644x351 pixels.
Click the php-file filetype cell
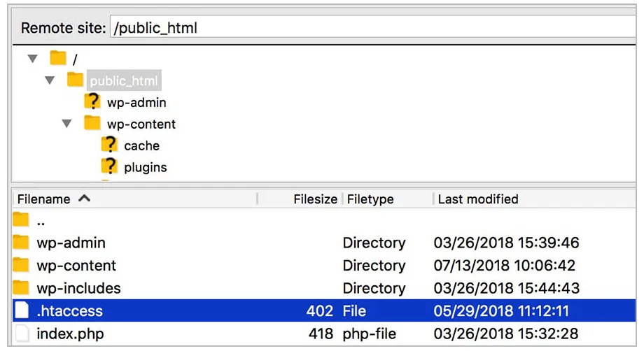(x=370, y=334)
